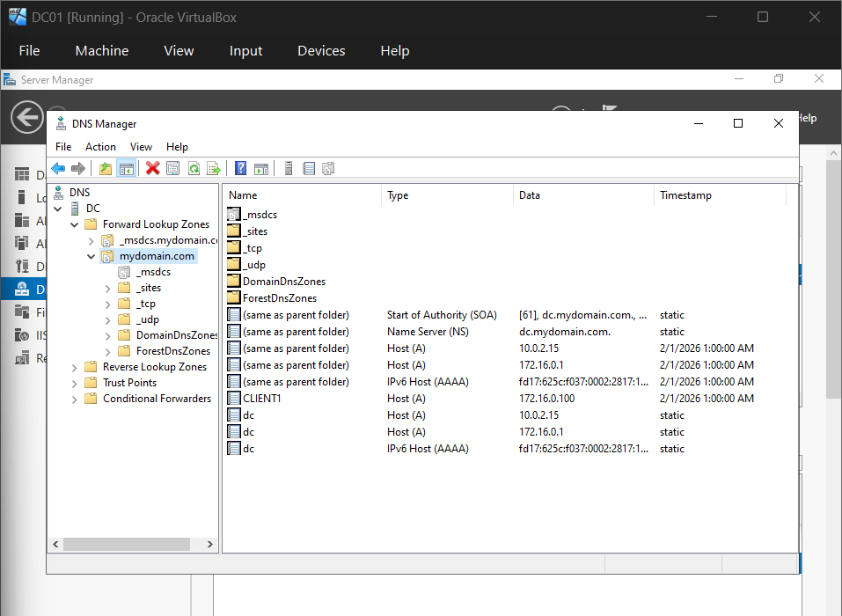The height and width of the screenshot is (616, 842).
Task: Expand the Reverse Lookup Zones node
Action: click(x=75, y=367)
